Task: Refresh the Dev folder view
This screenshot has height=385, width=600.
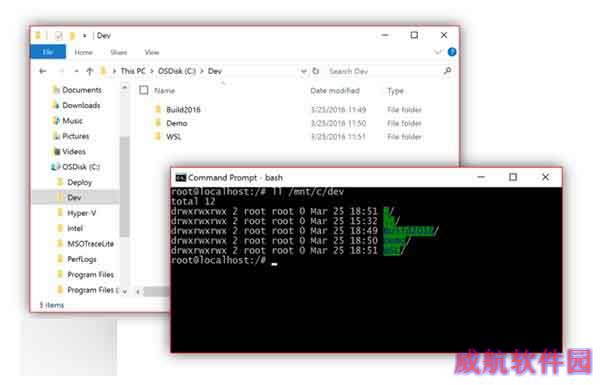Action: [316, 71]
